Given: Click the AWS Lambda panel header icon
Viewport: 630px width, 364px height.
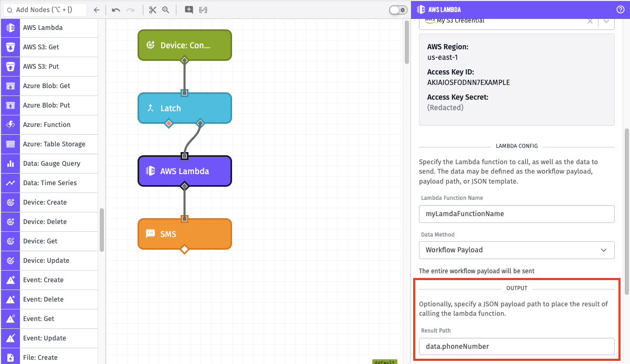Looking at the screenshot, I should coord(421,9).
